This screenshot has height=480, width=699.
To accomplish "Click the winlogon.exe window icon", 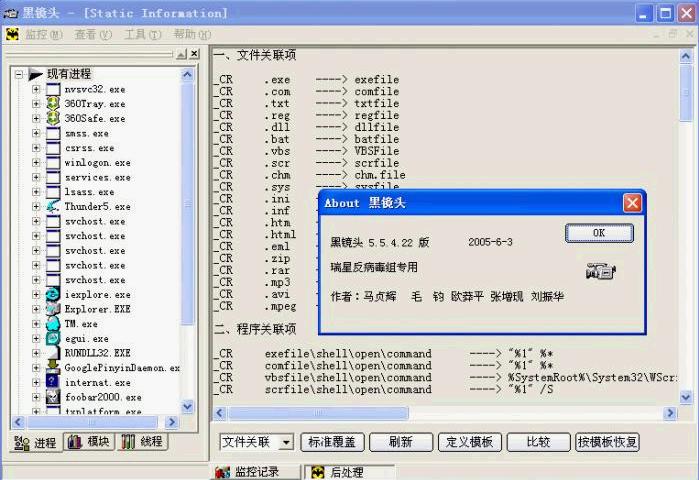I will pyautogui.click(x=53, y=163).
